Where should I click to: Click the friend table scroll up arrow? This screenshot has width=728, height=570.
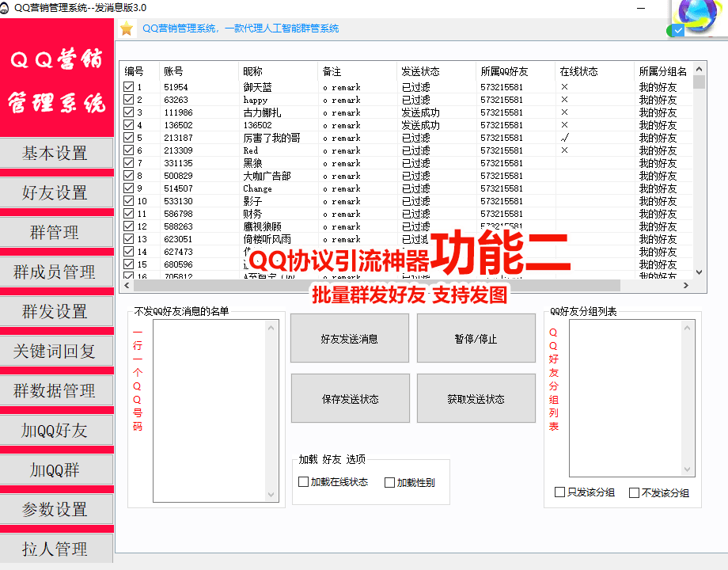(700, 69)
